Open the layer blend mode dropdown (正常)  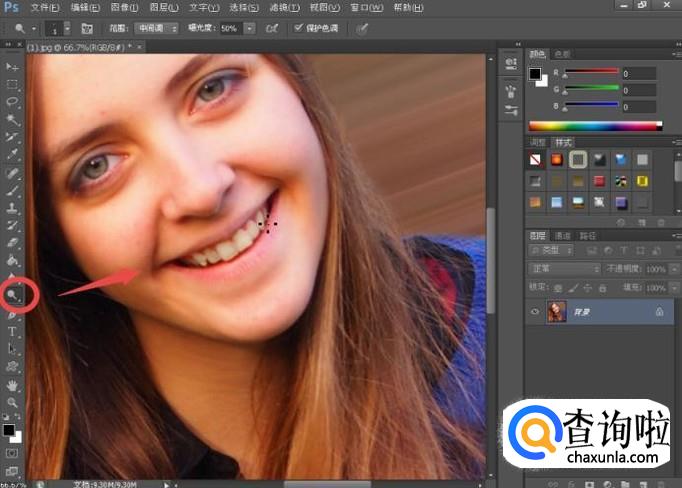(563, 269)
